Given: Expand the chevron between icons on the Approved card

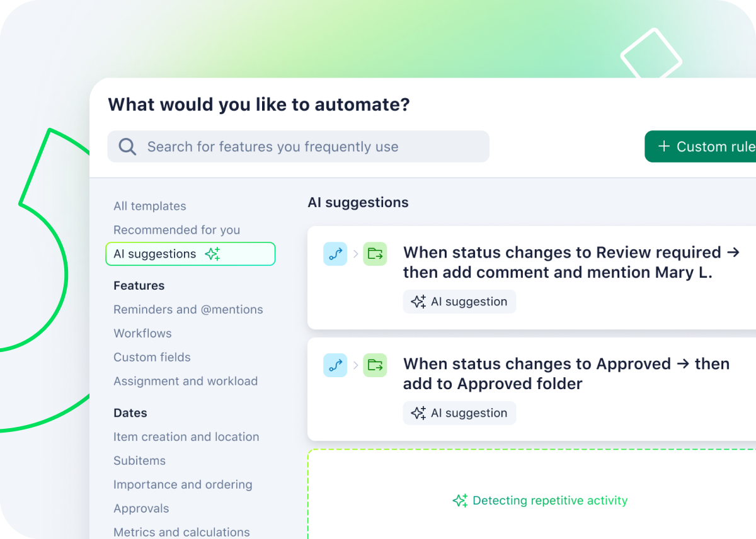Looking at the screenshot, I should coord(355,365).
